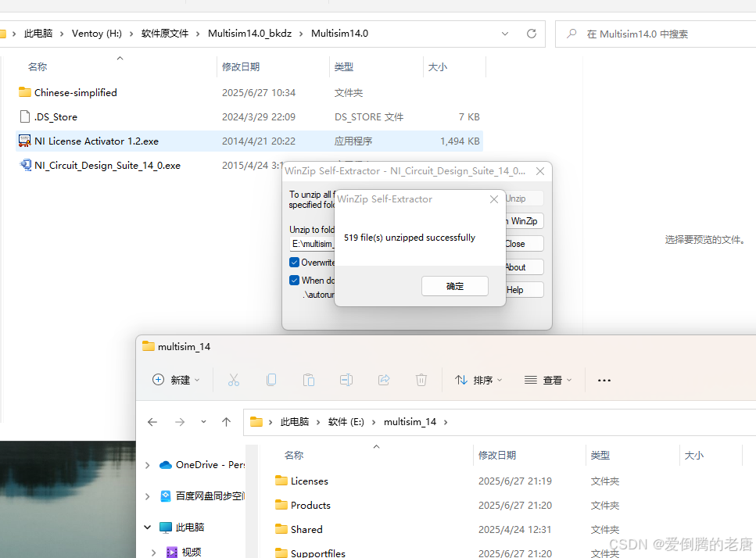The height and width of the screenshot is (558, 756).
Task: Select the NI License Activator 1.2.exe icon
Action: click(25, 141)
